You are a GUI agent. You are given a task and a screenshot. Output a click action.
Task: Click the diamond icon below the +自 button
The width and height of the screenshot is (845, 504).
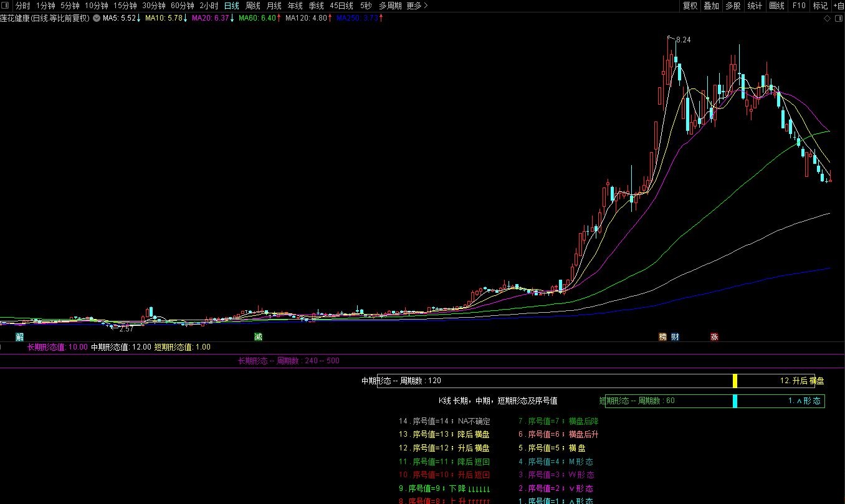828,18
